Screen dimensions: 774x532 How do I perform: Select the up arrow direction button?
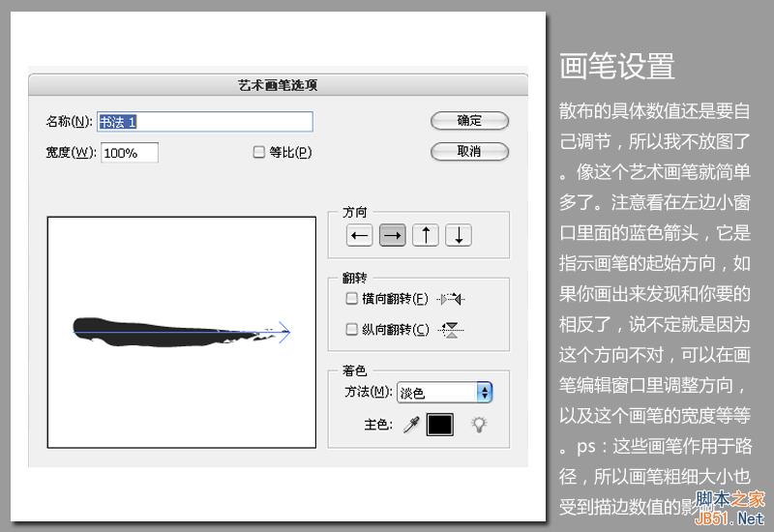[x=426, y=235]
